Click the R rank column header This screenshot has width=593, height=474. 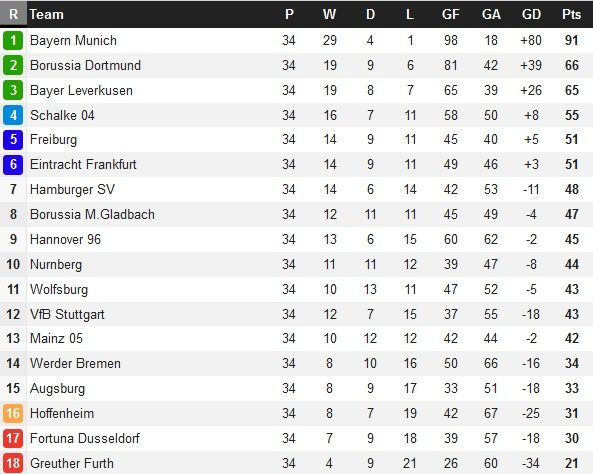click(x=13, y=14)
